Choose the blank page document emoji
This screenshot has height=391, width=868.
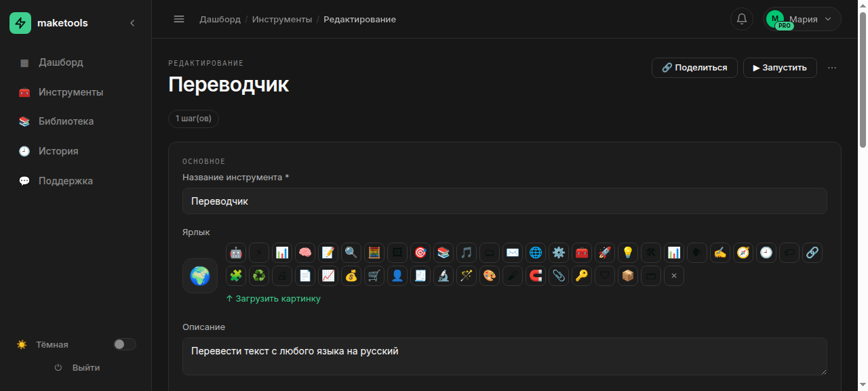pyautogui.click(x=305, y=276)
